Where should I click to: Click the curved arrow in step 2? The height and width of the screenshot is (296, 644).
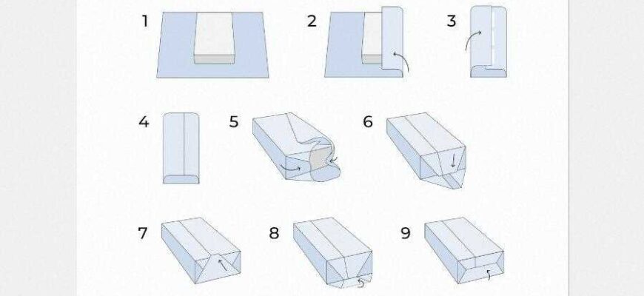coord(401,62)
